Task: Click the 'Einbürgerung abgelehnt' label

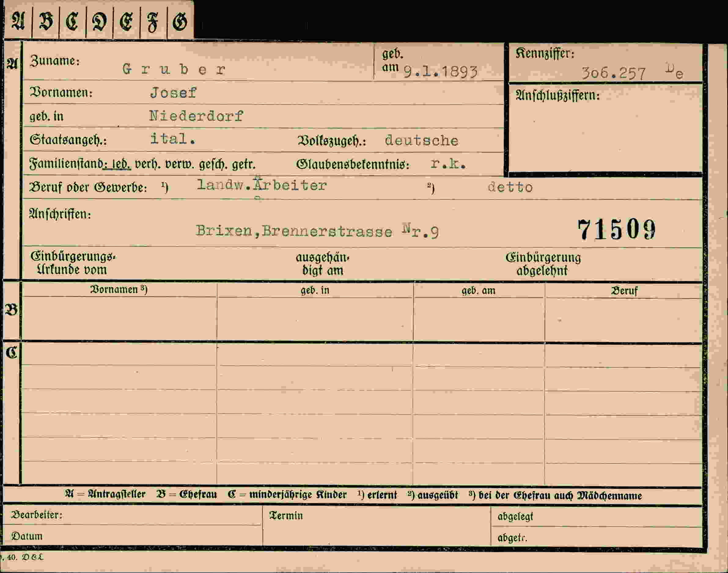Action: (543, 264)
